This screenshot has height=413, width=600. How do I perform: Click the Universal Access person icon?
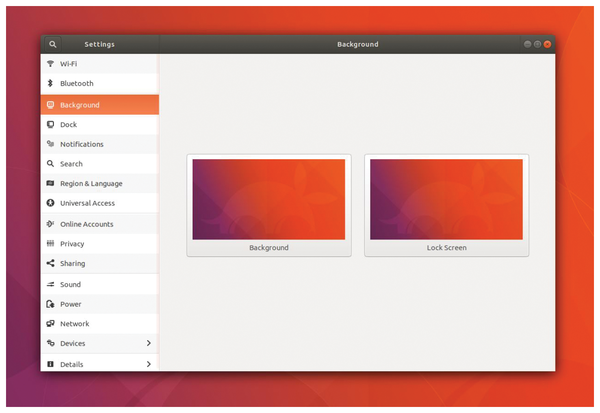50,203
